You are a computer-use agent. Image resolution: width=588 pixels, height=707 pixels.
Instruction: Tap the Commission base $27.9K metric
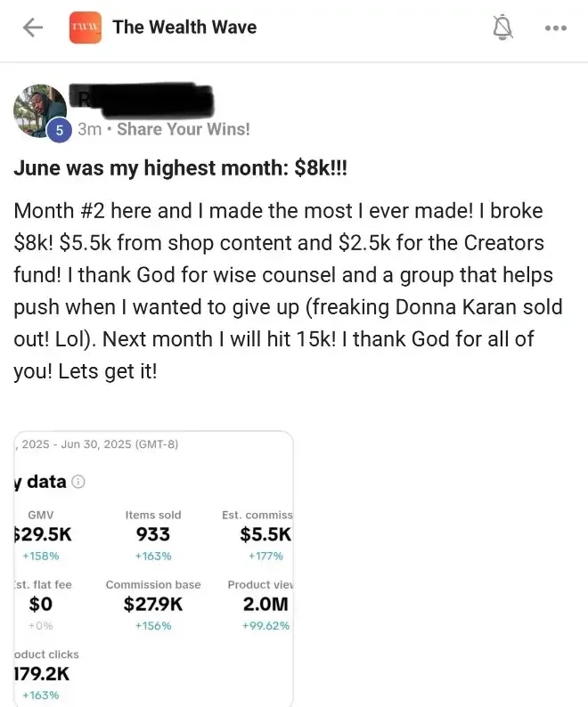point(153,605)
